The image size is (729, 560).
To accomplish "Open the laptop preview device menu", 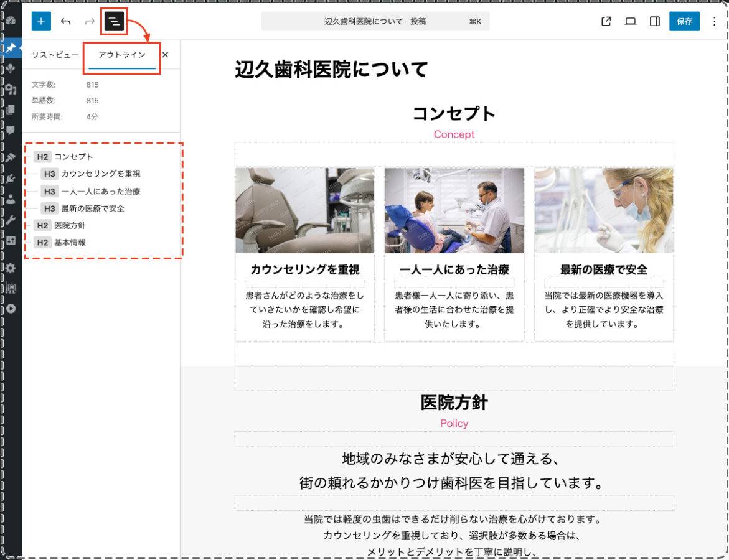I will 630,21.
